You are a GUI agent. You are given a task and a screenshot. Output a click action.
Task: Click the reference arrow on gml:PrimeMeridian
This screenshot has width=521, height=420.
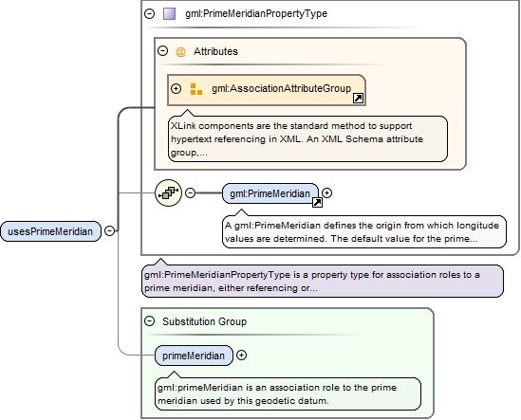[317, 202]
